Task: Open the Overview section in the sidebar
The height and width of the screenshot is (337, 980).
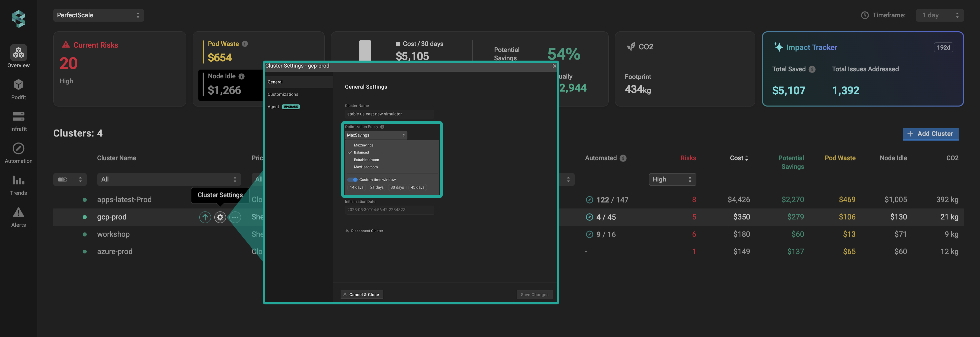Action: click(18, 56)
